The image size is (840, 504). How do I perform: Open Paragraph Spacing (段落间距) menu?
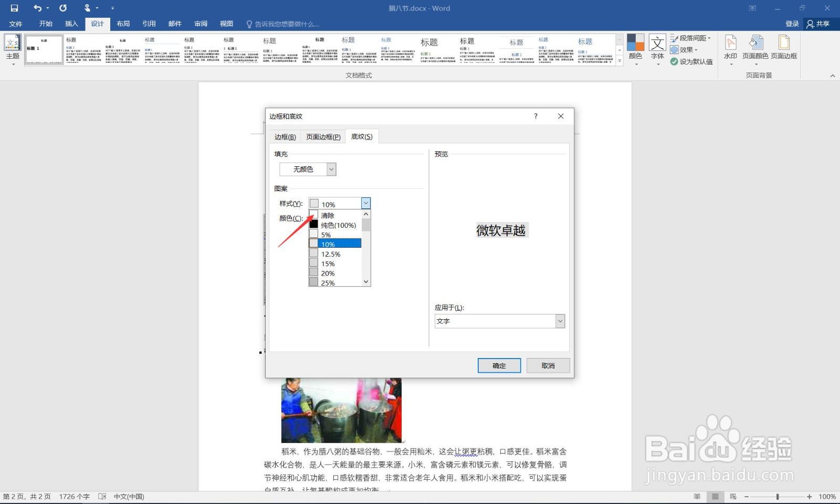click(x=690, y=38)
